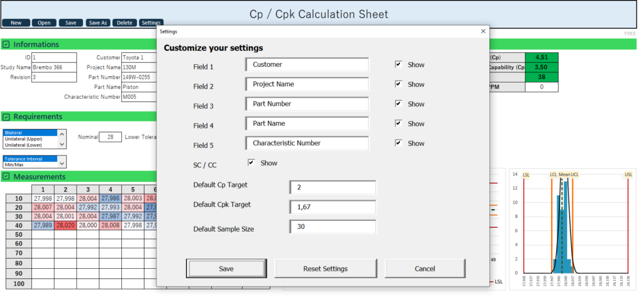Toggle Show checkbox for Field 5 Characteristic Number
The image size is (644, 299).
(x=398, y=143)
